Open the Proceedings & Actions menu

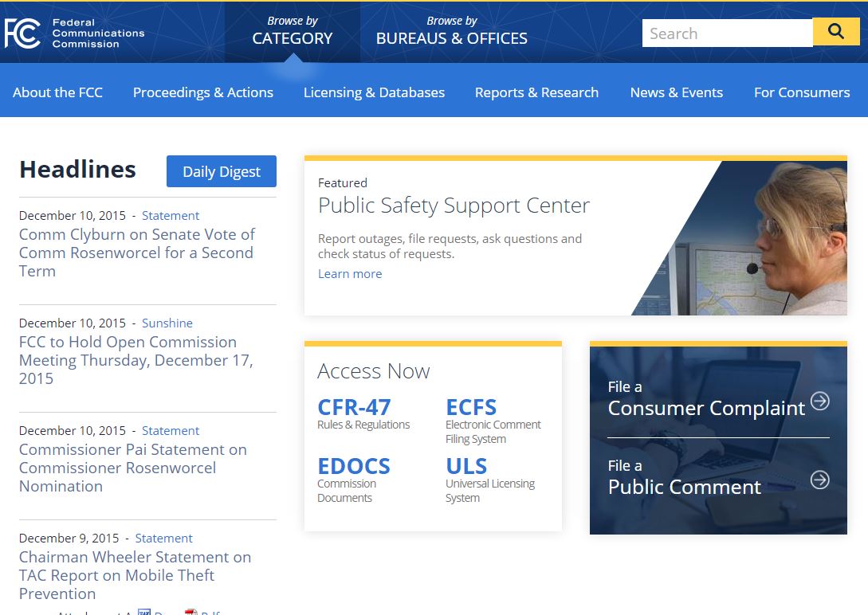[202, 92]
